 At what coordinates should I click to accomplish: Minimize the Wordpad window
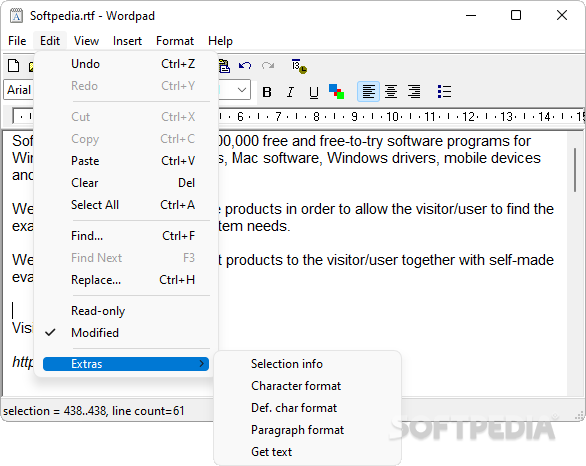471,15
